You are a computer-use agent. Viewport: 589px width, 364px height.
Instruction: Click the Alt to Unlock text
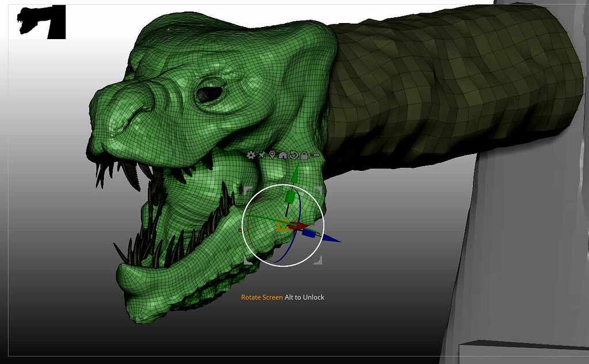pos(304,297)
